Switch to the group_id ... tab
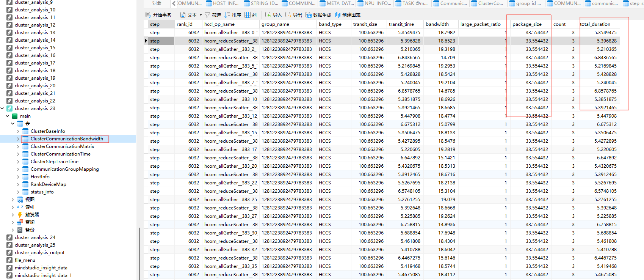Image resolution: width=644 pixels, height=280 pixels. pyautogui.click(x=526, y=3)
